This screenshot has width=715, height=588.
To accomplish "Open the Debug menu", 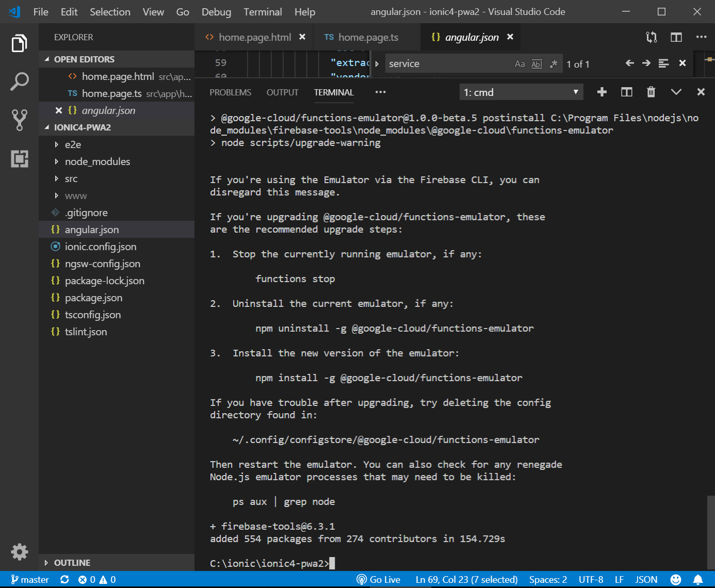I will [216, 11].
